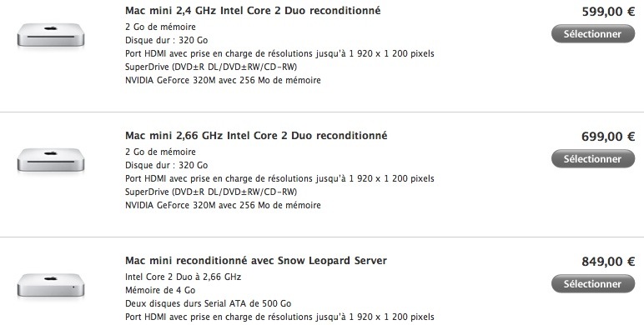Viewport: 644px width, 325px height.
Task: Open the Mac mini 2,66 GHz reconditionné title
Action: coord(256,135)
